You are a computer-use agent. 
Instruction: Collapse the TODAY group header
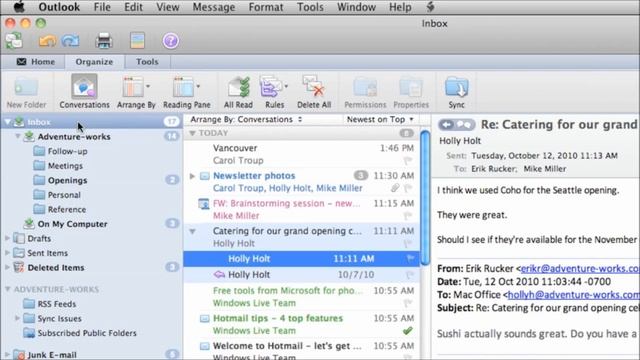192,133
